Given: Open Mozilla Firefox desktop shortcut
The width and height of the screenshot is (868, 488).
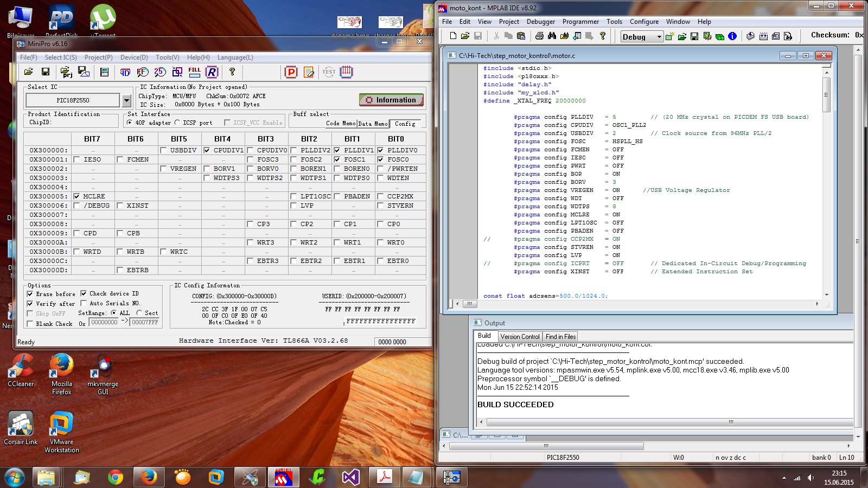Looking at the screenshot, I should click(61, 374).
